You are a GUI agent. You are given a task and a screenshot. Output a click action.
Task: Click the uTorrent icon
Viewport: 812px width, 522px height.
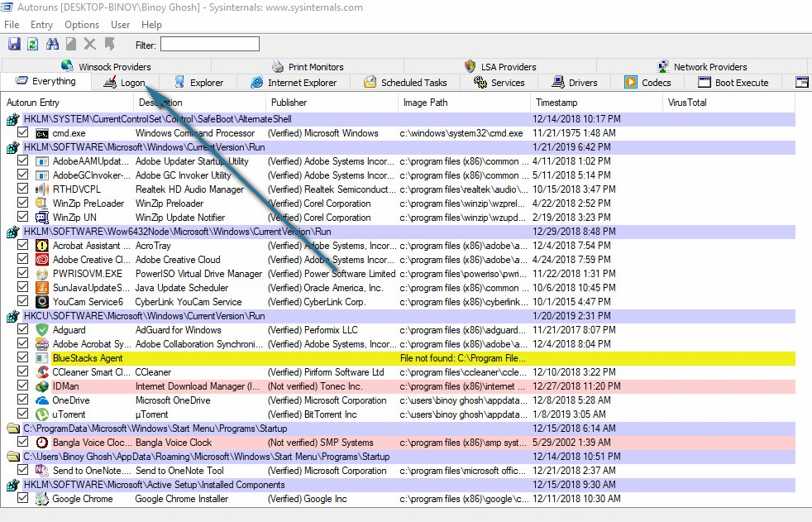click(42, 414)
